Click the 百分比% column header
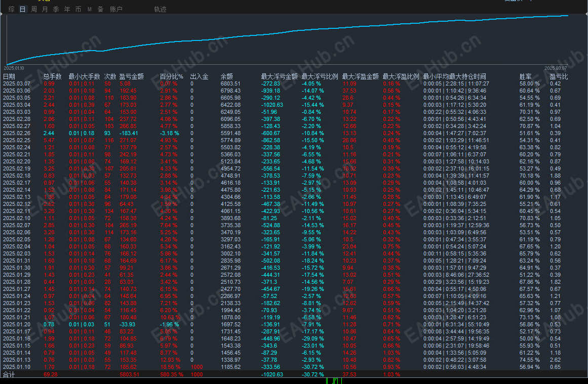This screenshot has width=588, height=384. coord(171,76)
